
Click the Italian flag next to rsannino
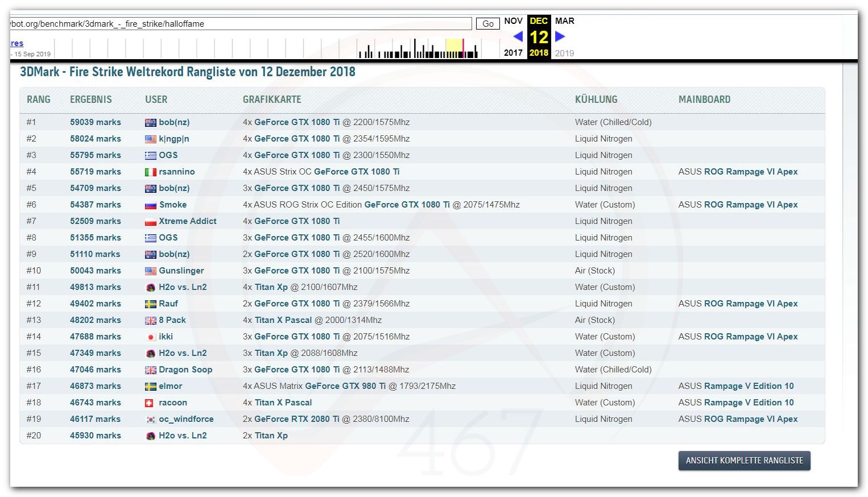click(151, 172)
